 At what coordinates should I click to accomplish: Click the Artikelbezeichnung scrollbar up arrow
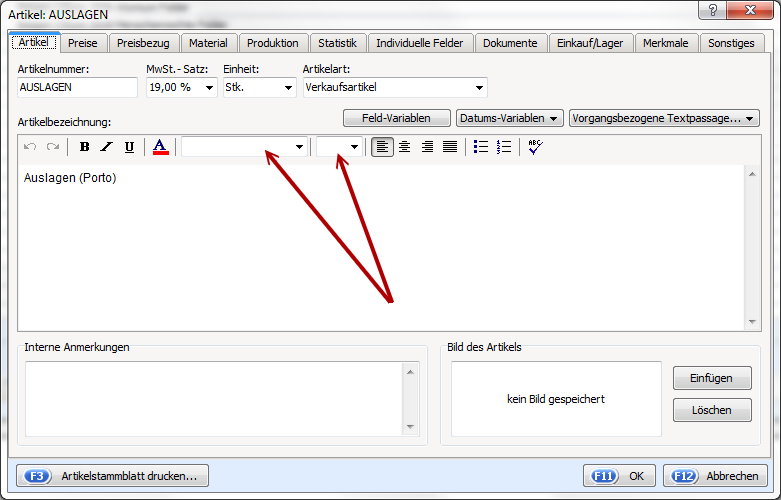[752, 174]
